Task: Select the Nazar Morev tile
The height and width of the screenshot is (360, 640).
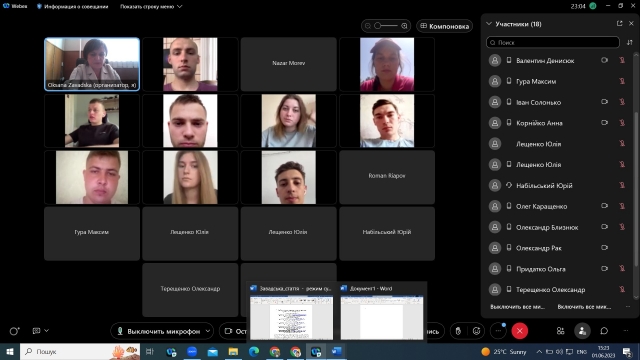Action: point(289,64)
